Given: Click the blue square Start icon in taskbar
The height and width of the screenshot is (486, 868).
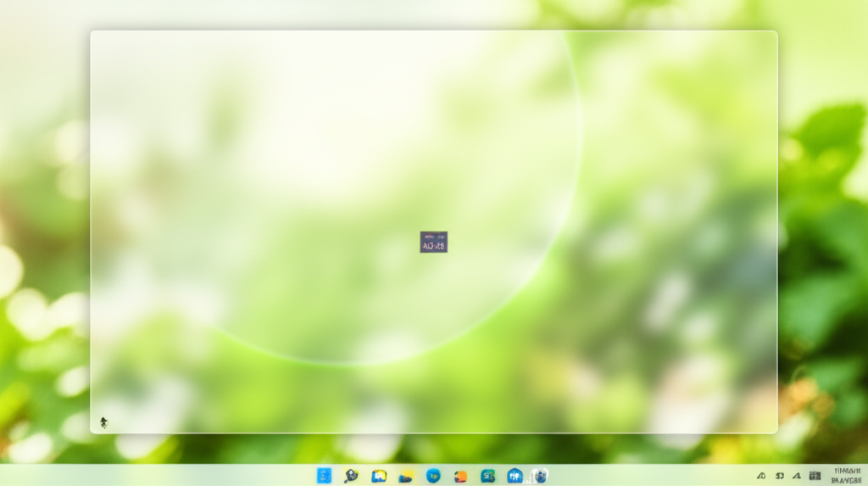Looking at the screenshot, I should (324, 476).
